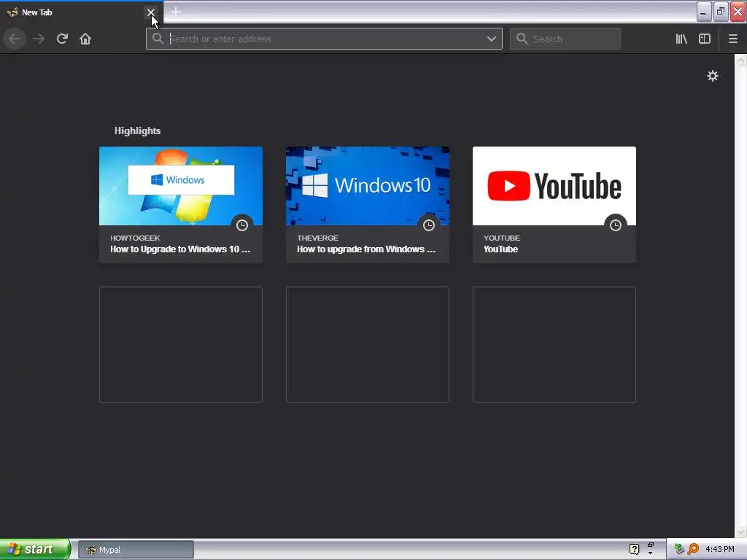Click the 4:43 PM system clock
The image size is (747, 560).
point(720,549)
